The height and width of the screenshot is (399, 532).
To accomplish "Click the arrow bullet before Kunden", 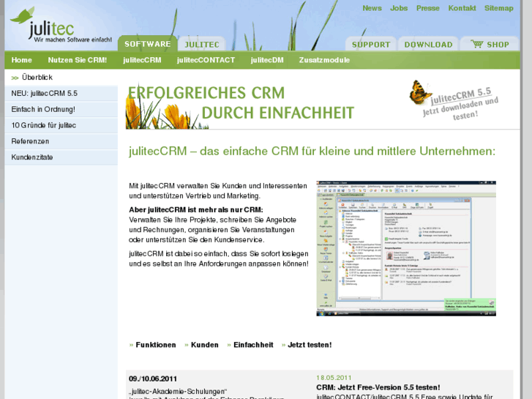I will pyautogui.click(x=187, y=345).
